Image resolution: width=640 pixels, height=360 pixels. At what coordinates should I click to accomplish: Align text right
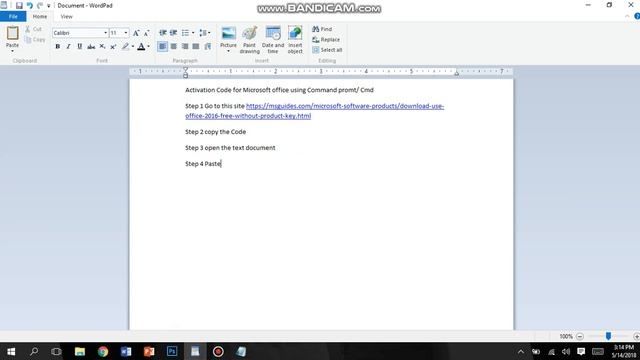coord(185,47)
